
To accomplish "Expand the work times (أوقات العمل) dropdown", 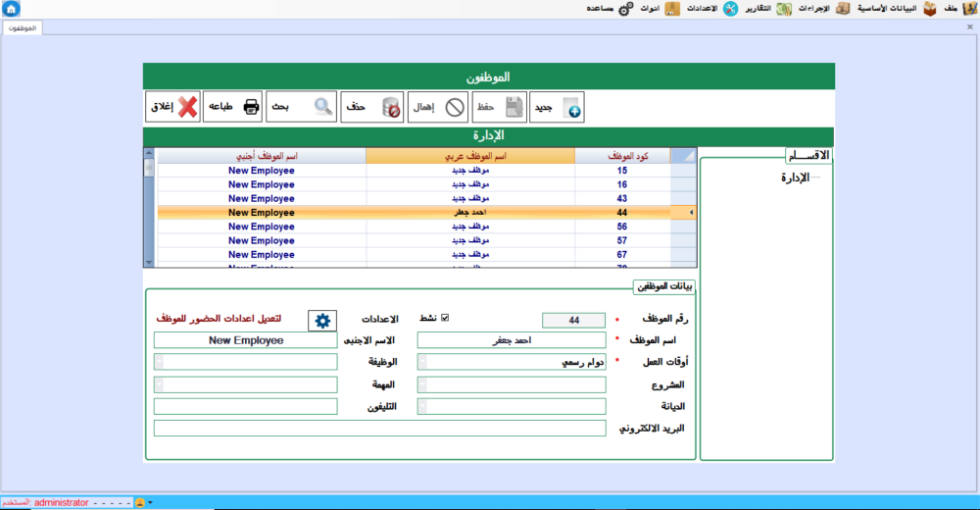I will (x=422, y=362).
